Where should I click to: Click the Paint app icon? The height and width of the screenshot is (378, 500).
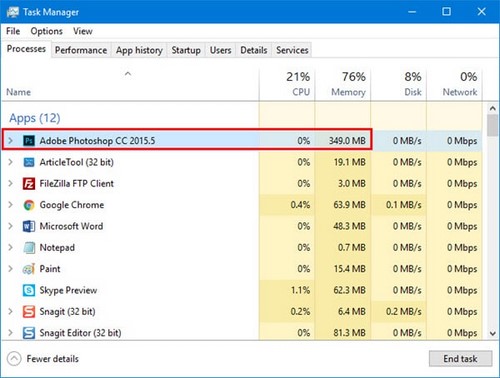tap(29, 269)
